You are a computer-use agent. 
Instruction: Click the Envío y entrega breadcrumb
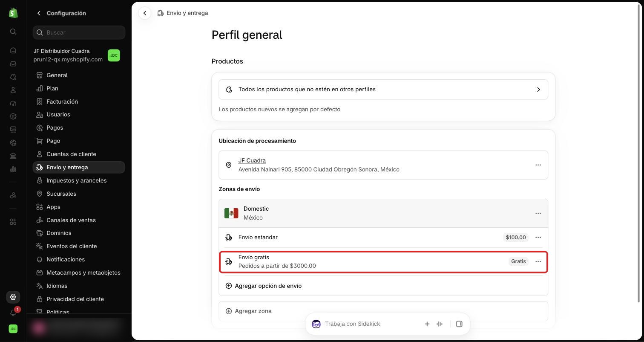pos(187,13)
